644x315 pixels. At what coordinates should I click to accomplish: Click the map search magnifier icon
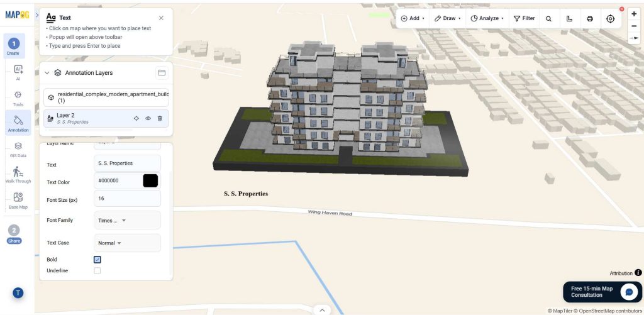(x=548, y=18)
